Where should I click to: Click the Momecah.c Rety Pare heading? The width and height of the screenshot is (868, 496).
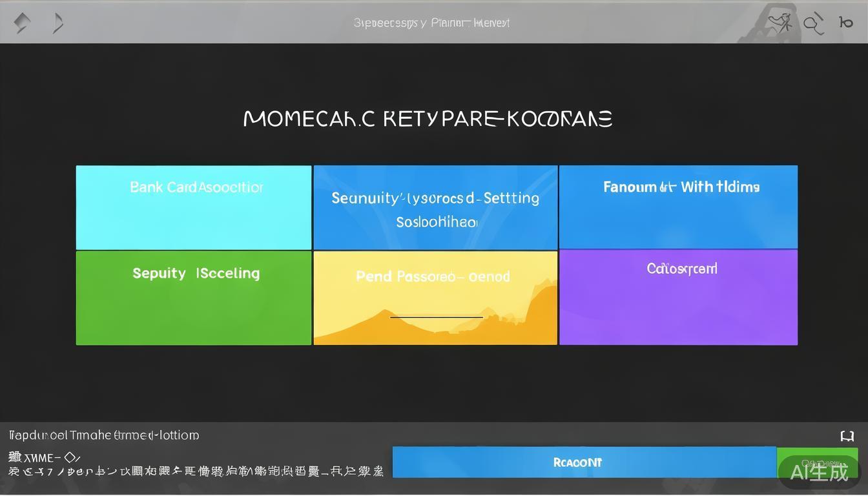coord(428,119)
